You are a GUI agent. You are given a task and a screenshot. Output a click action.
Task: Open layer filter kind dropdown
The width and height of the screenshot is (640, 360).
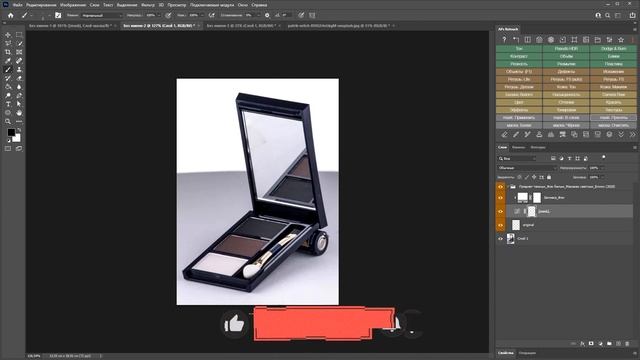(517, 158)
